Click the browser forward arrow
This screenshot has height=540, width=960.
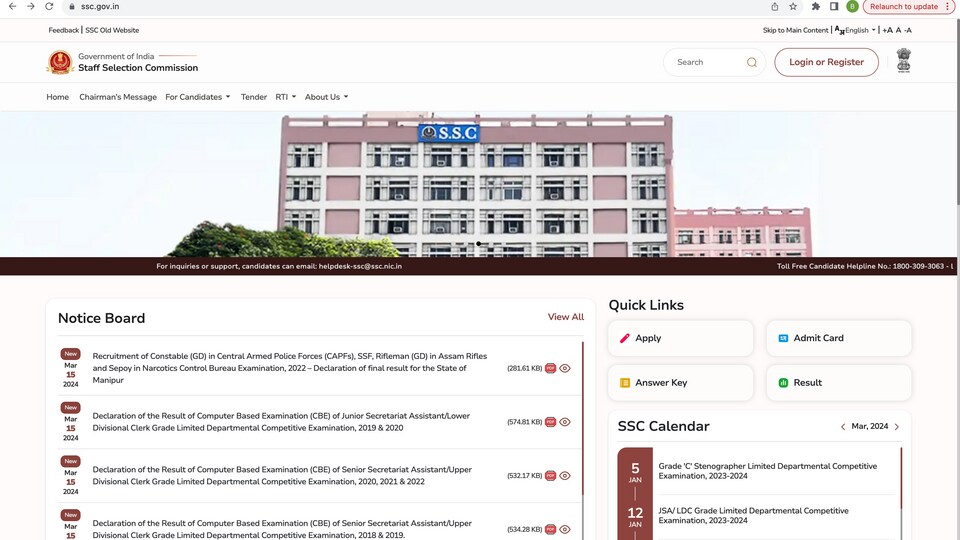point(31,6)
